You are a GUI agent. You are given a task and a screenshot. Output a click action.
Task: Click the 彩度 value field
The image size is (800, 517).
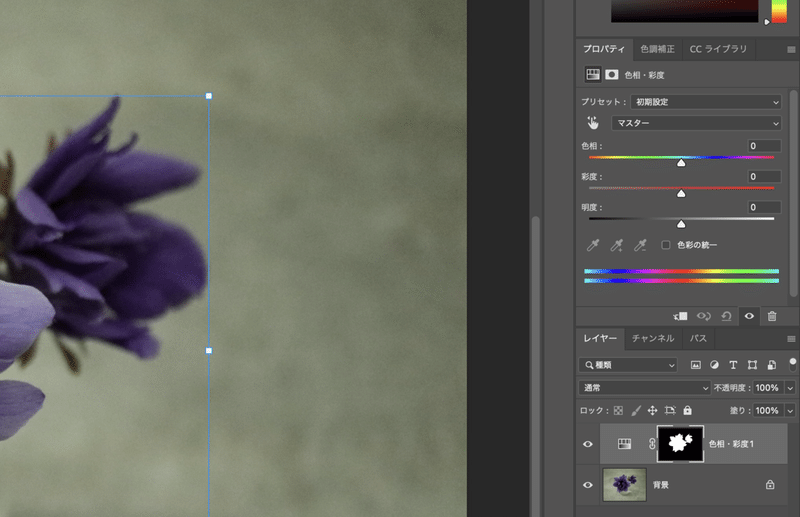[x=764, y=177]
